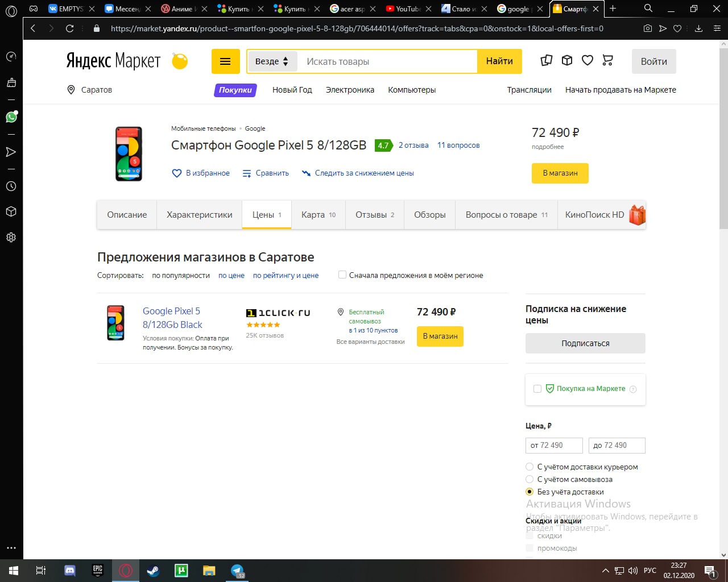The height and width of the screenshot is (582, 728).
Task: Switch to the Описание tab
Action: click(x=127, y=215)
